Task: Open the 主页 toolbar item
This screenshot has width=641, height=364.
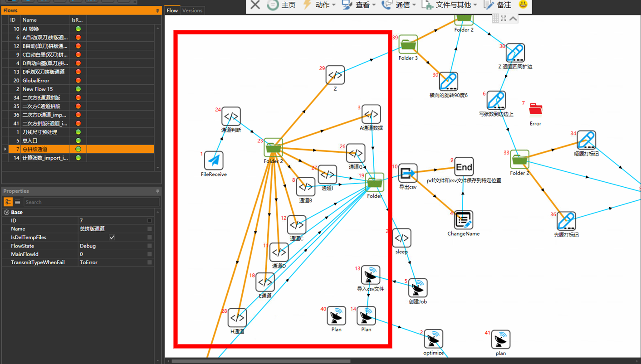Action: pyautogui.click(x=281, y=5)
